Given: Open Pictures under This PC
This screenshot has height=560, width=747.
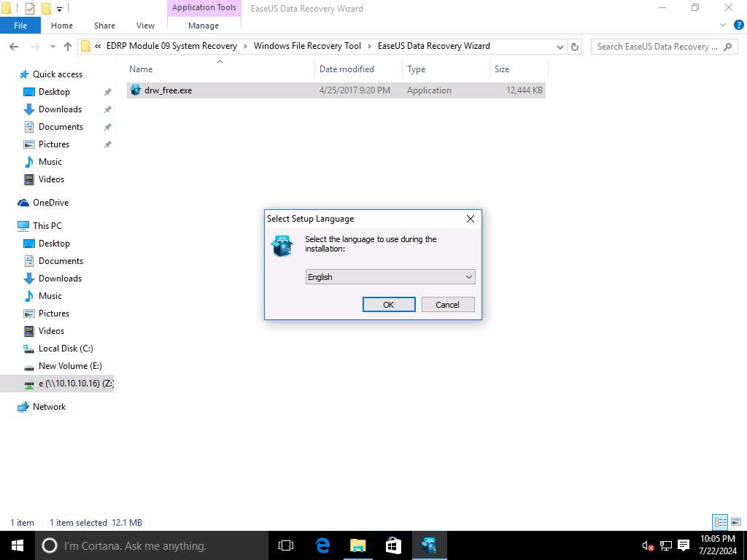Looking at the screenshot, I should [x=54, y=314].
